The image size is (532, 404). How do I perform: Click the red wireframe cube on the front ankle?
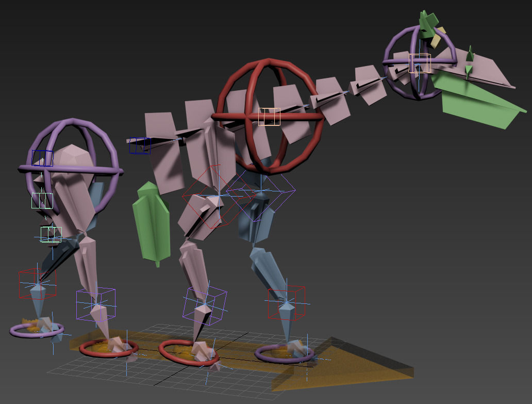pyautogui.click(x=286, y=303)
